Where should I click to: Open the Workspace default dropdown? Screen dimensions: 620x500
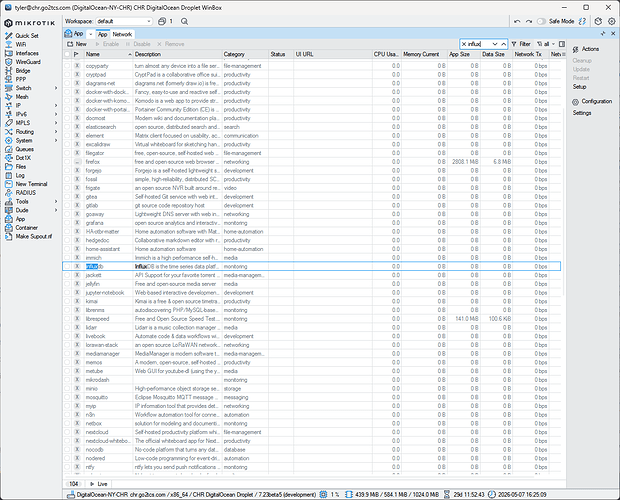[x=124, y=21]
